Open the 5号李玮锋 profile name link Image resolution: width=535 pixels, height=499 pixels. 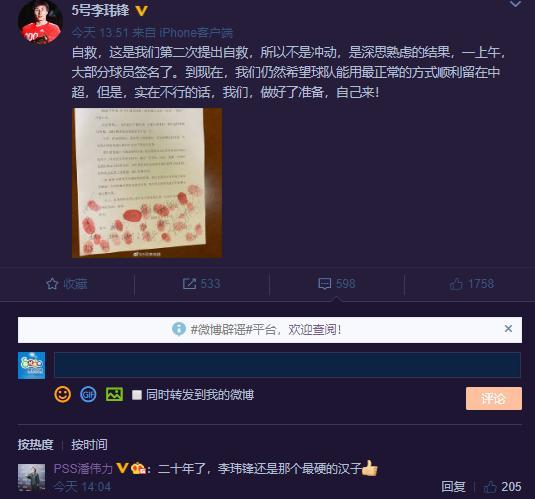[100, 10]
